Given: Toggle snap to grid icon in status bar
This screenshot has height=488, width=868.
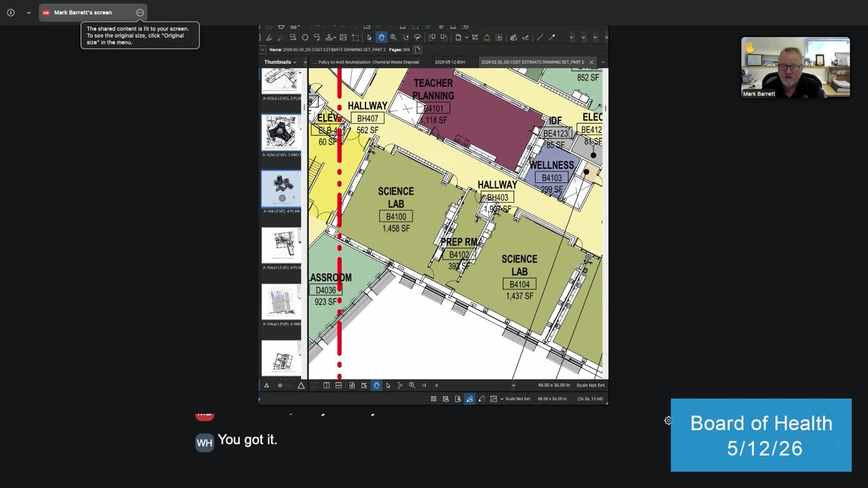Looking at the screenshot, I should coord(446,399).
